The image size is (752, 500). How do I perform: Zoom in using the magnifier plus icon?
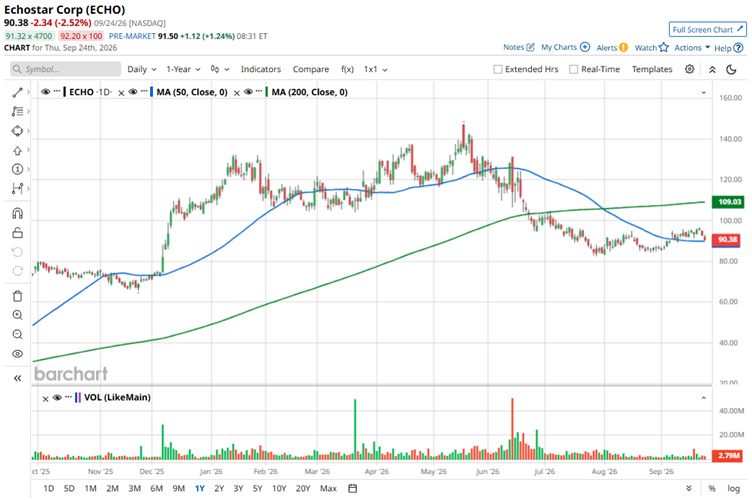[17, 315]
